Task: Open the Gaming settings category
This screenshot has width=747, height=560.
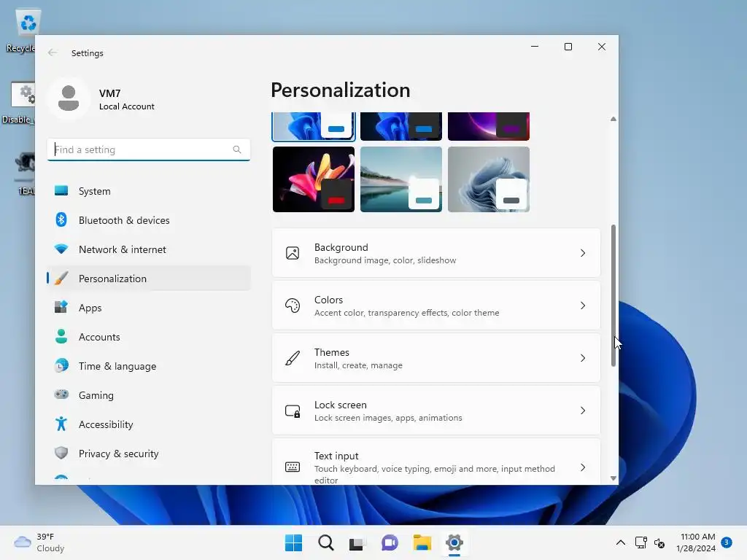Action: click(148, 394)
